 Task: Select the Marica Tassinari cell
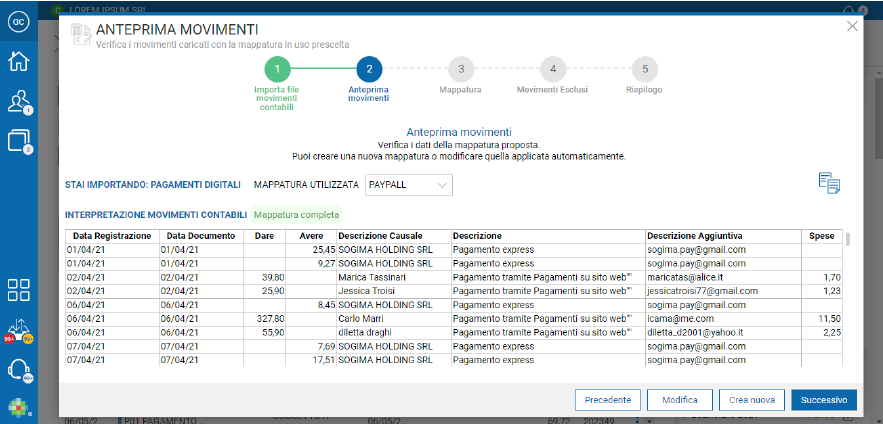click(x=394, y=278)
